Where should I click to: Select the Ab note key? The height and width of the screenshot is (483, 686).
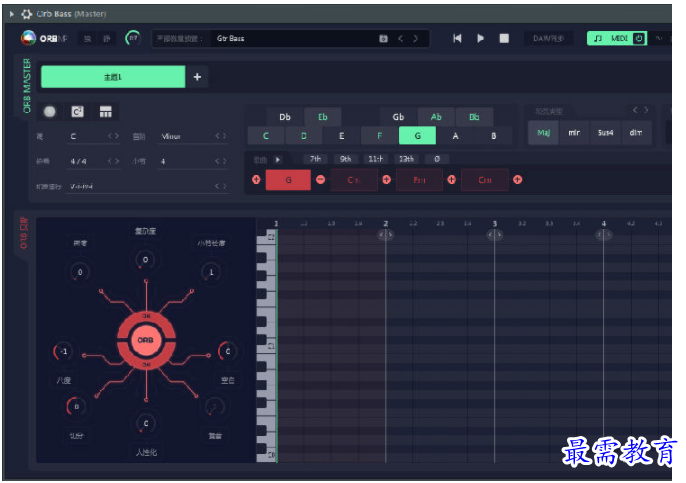pos(436,117)
